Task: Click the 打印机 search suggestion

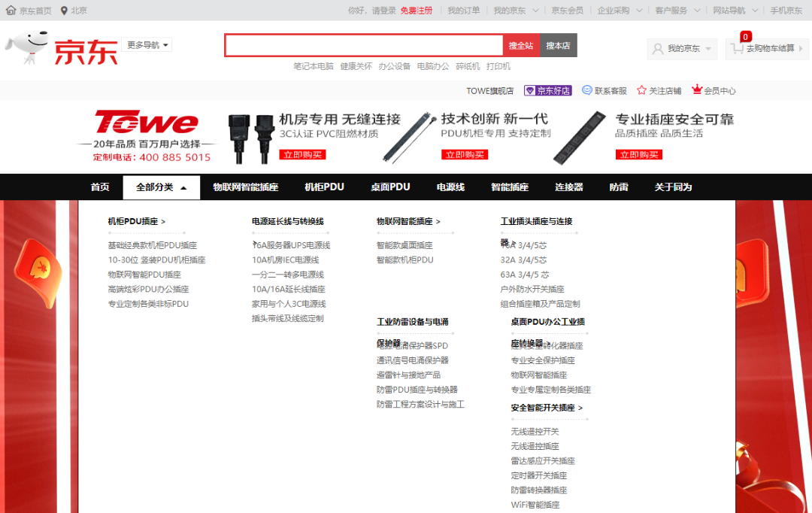Action: (498, 66)
